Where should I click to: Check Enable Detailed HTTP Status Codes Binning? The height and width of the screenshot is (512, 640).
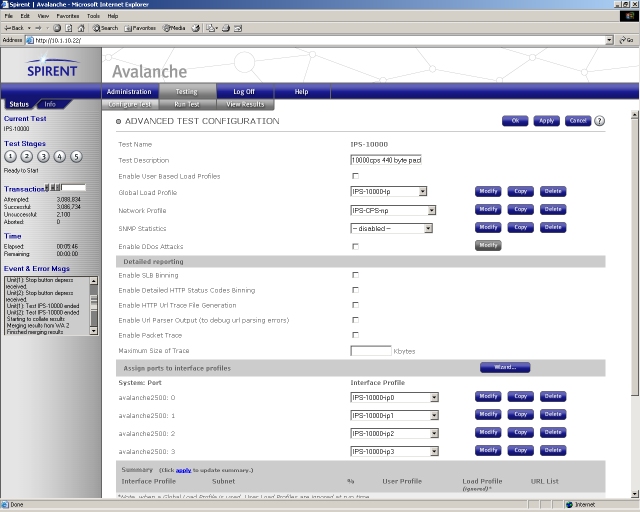tap(356, 290)
